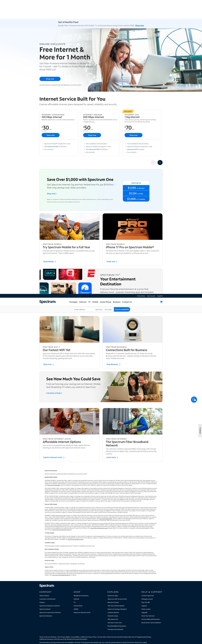Click Explore Internet Assist link
The width and height of the screenshot is (202, 644).
click(x=54, y=457)
